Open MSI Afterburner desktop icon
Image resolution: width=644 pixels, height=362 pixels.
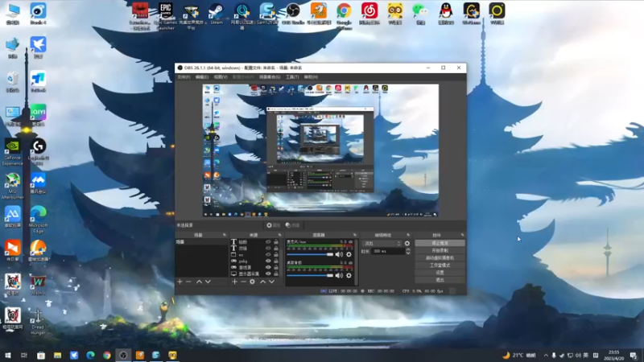click(x=12, y=186)
